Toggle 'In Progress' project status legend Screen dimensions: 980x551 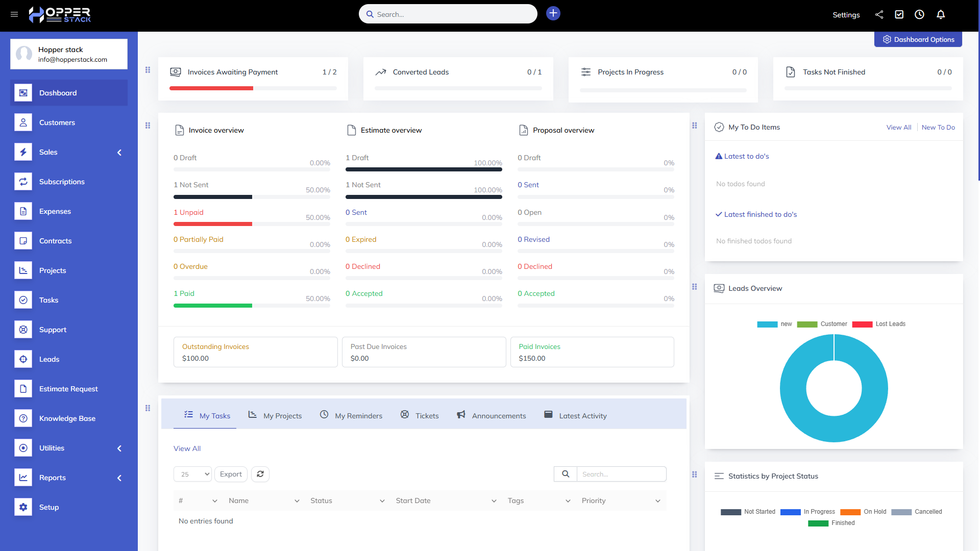click(807, 512)
